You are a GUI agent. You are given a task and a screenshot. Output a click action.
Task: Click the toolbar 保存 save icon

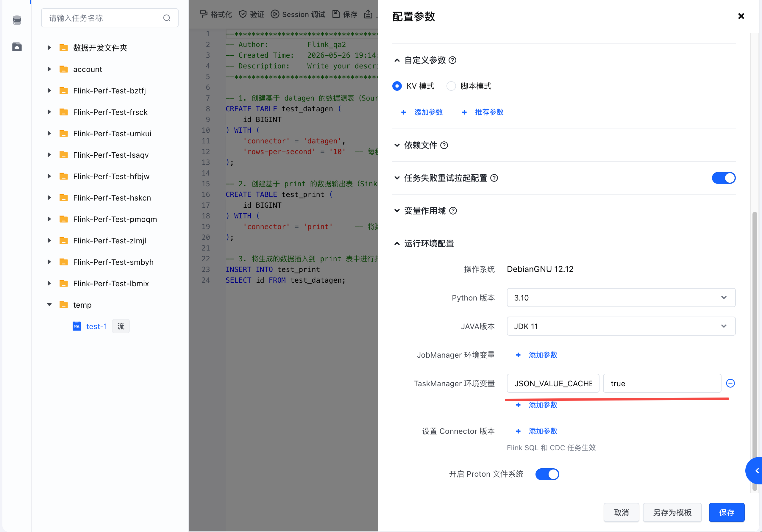tap(336, 14)
